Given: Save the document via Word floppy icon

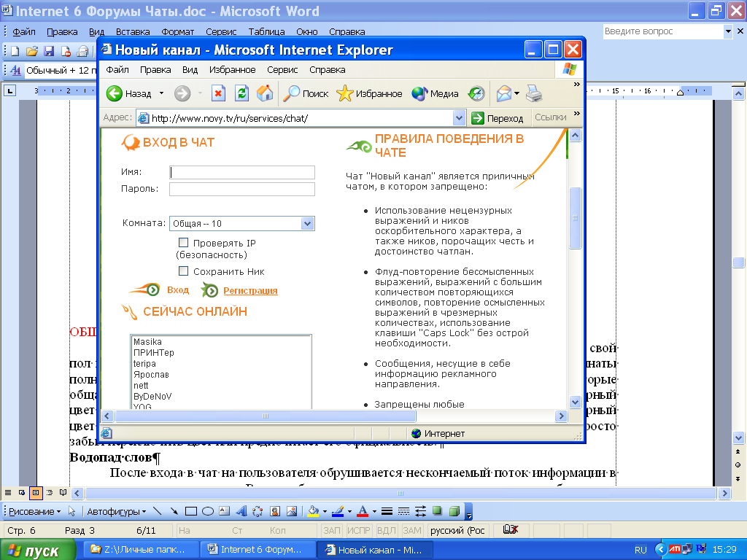Looking at the screenshot, I should (x=49, y=51).
